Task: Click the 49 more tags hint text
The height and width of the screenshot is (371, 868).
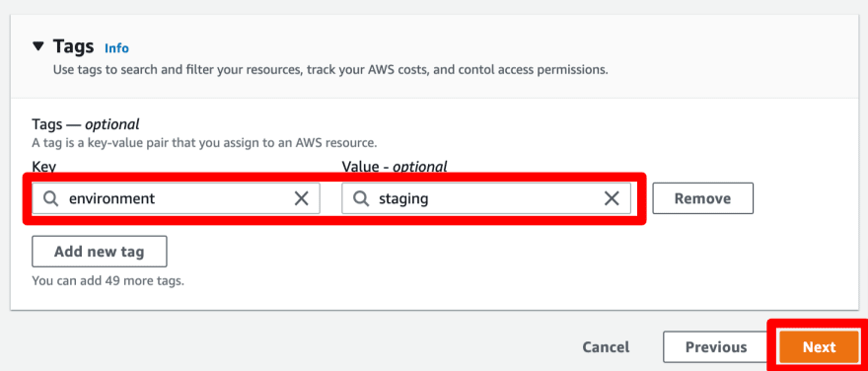Action: [108, 281]
